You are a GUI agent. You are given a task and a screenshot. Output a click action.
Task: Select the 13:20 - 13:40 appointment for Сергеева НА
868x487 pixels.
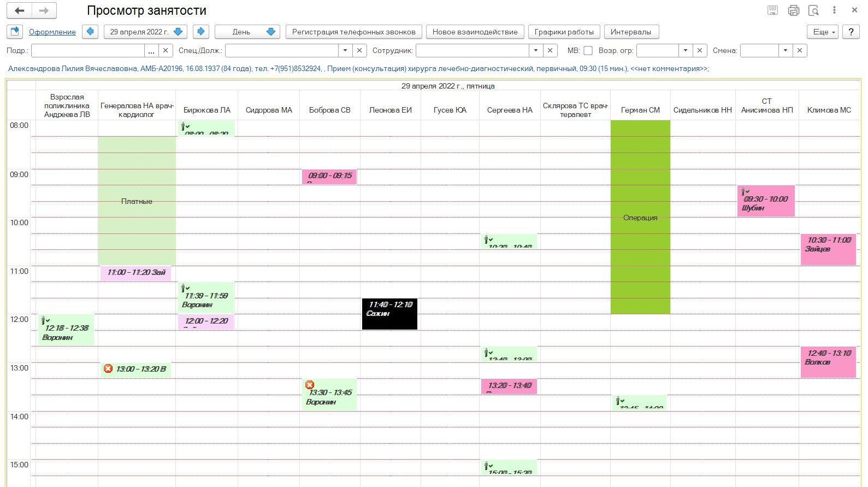pyautogui.click(x=509, y=386)
